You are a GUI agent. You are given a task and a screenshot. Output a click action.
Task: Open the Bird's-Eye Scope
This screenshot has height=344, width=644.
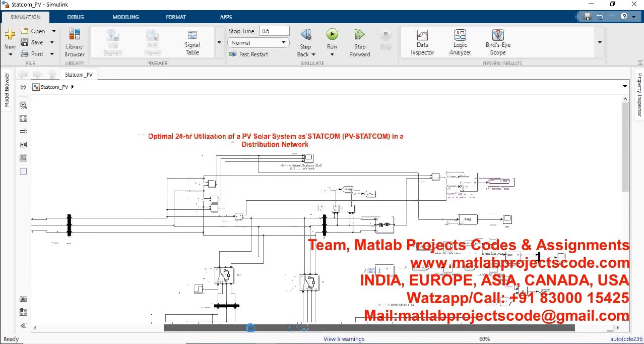(x=498, y=42)
